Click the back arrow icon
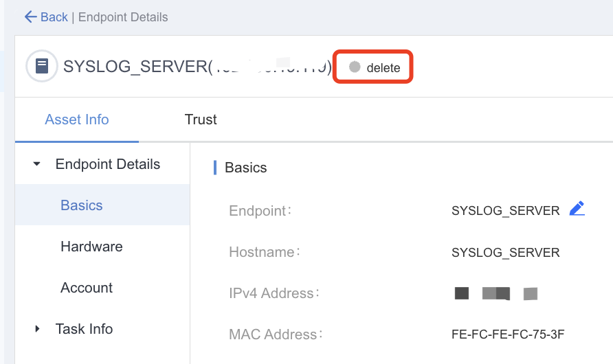Screen dimensions: 613x364 (30, 17)
